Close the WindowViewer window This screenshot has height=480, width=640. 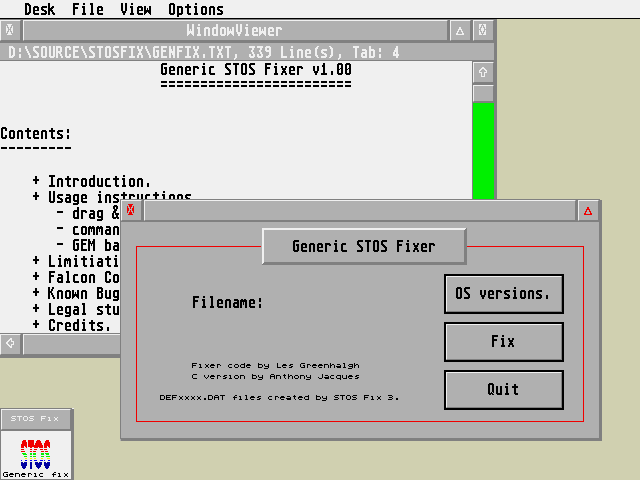click(x=10, y=30)
